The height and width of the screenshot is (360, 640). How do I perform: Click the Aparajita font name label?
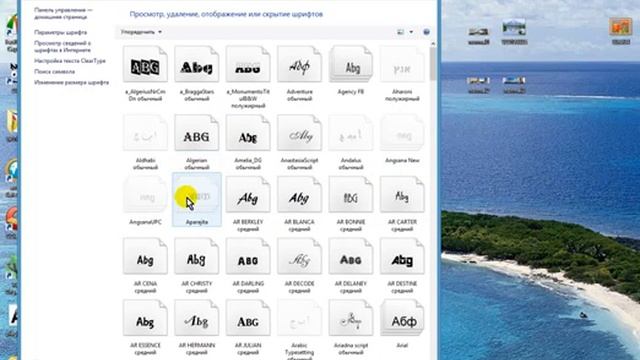[197, 222]
